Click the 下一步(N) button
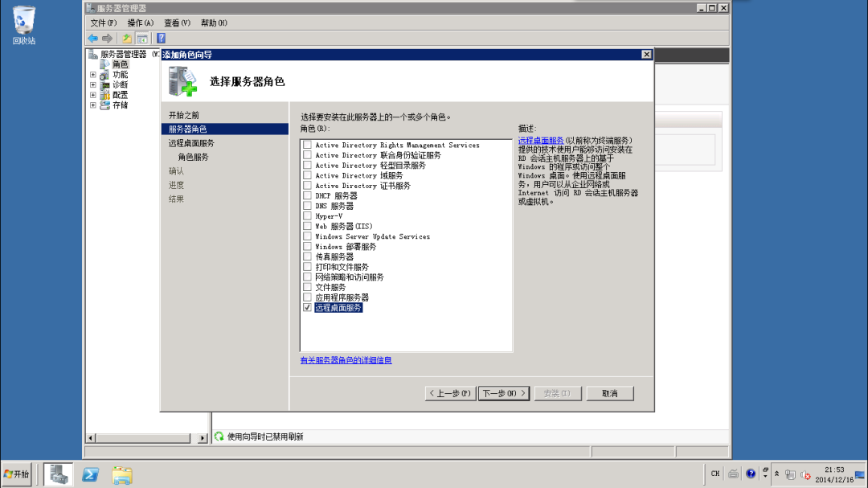This screenshot has height=488, width=868. 504,393
